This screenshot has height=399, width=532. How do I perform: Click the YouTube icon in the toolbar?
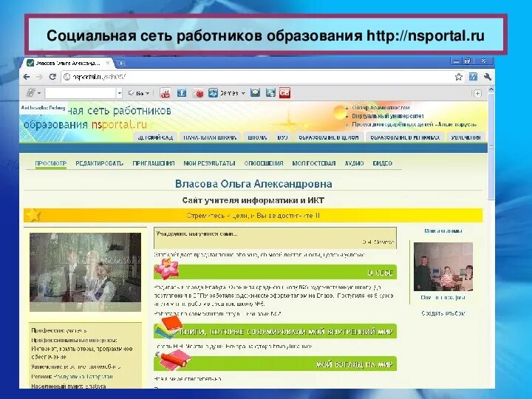click(x=166, y=92)
